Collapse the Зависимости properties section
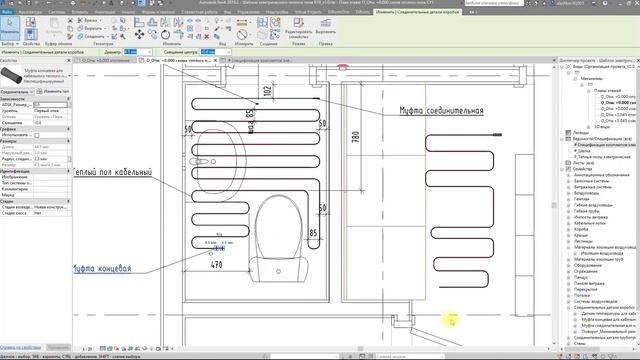This screenshot has height=360, width=640. click(x=68, y=99)
